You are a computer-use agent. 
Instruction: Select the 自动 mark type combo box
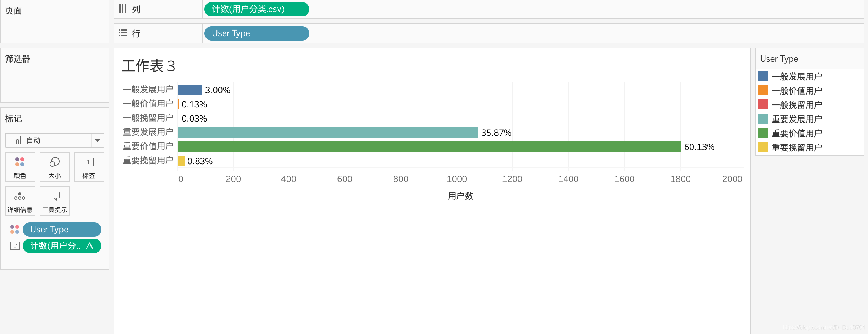(54, 140)
